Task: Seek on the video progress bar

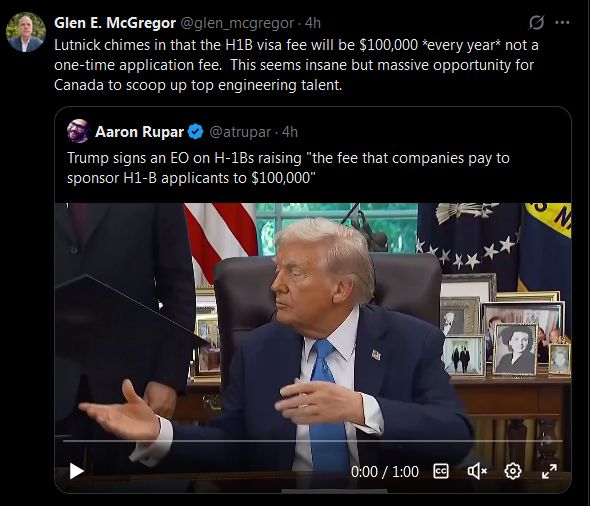Action: 313,441
